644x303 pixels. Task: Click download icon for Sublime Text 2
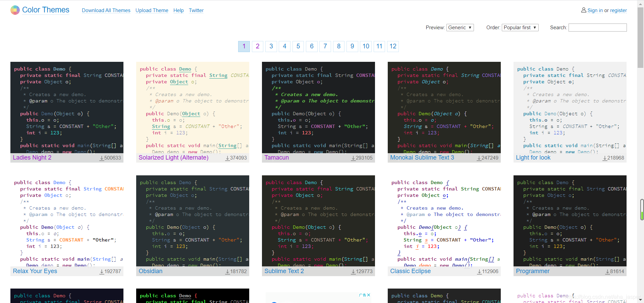tap(353, 271)
